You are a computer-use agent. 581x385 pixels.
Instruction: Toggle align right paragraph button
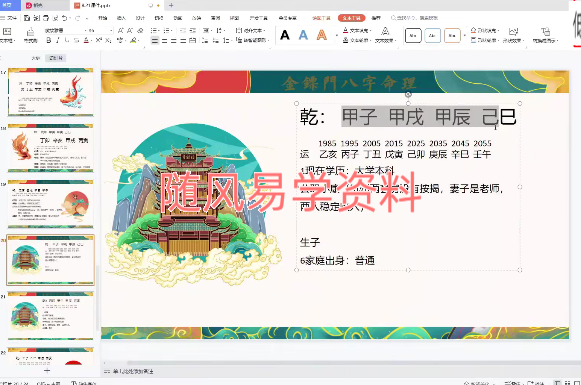click(x=174, y=40)
